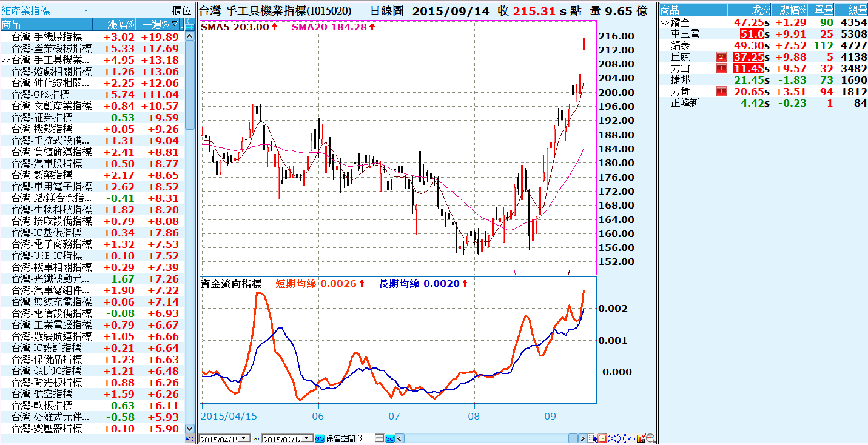Select 台灣-手機股指標 row
This screenshot has height=445, width=868.
click(x=92, y=36)
